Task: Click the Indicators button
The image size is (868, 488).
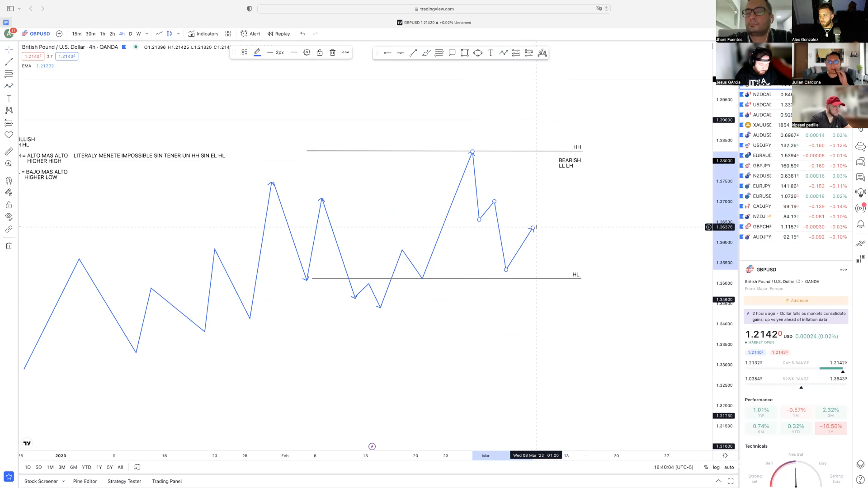Action: click(x=203, y=33)
